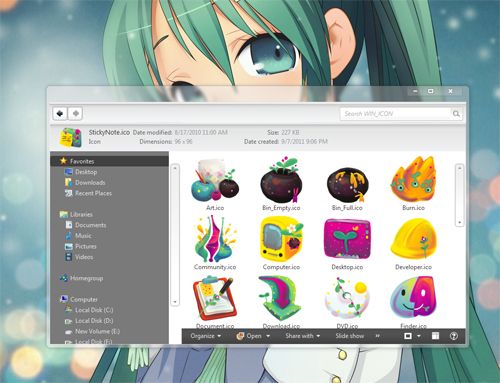Click file list scrollbar up arrow

click(460, 168)
